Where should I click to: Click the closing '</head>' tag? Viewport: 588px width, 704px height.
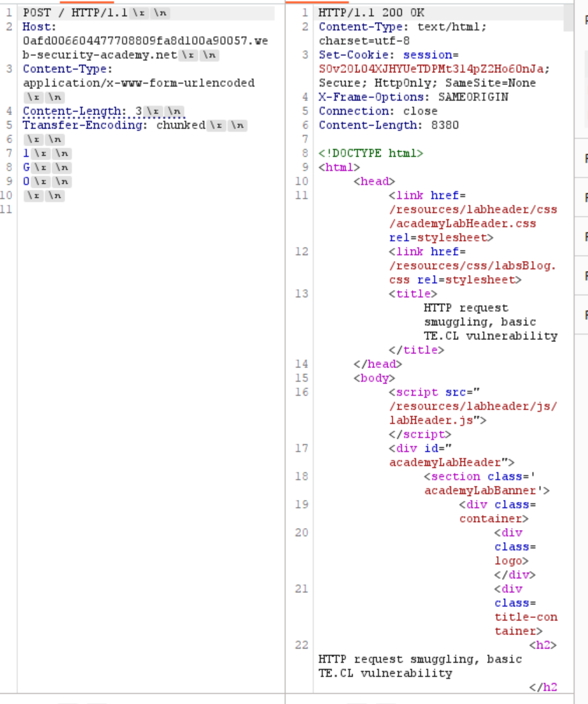pos(378,364)
